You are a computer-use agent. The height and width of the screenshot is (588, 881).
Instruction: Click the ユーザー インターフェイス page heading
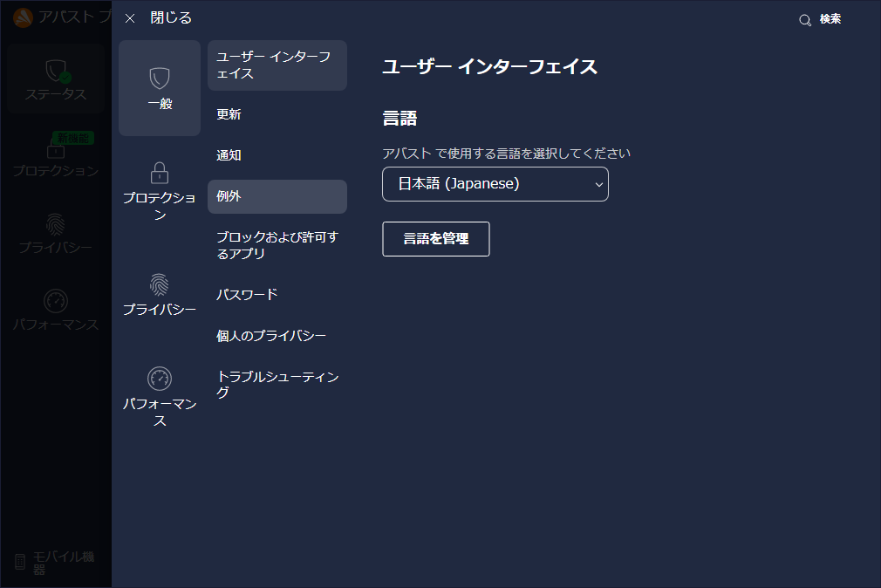pyautogui.click(x=490, y=67)
